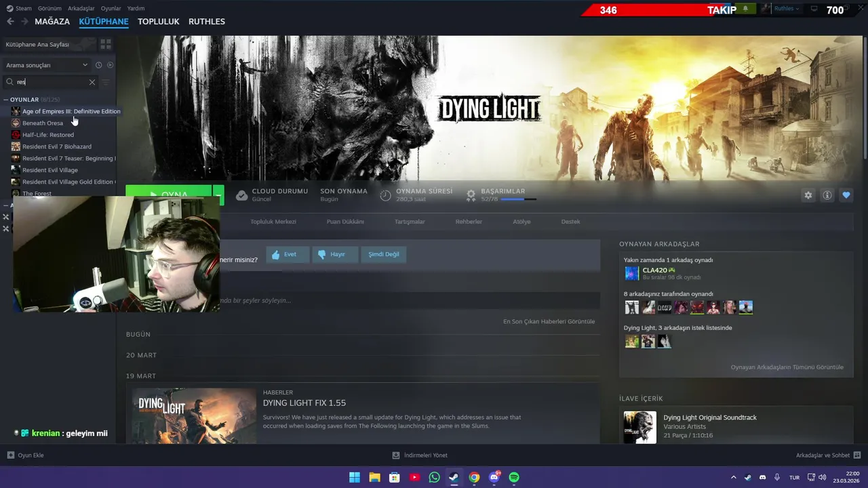
Task: Click Oynayan Arkadaşların Tümünü Görüntüle
Action: coord(787,367)
